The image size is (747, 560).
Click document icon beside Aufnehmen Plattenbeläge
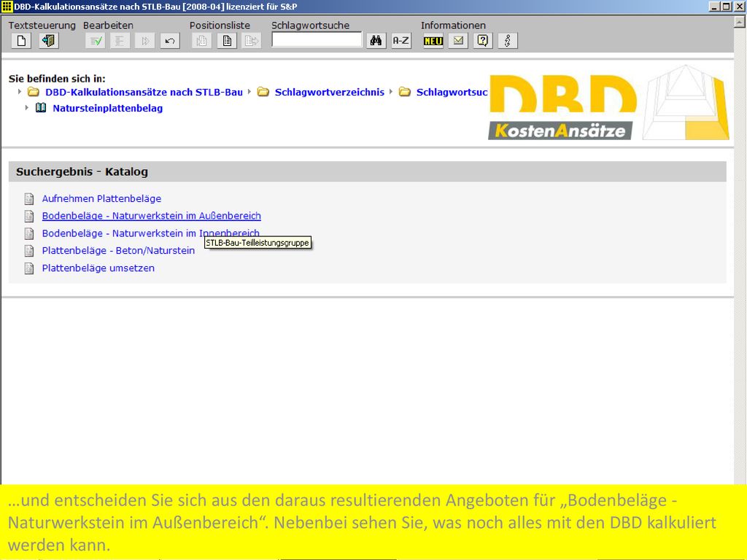coord(29,198)
